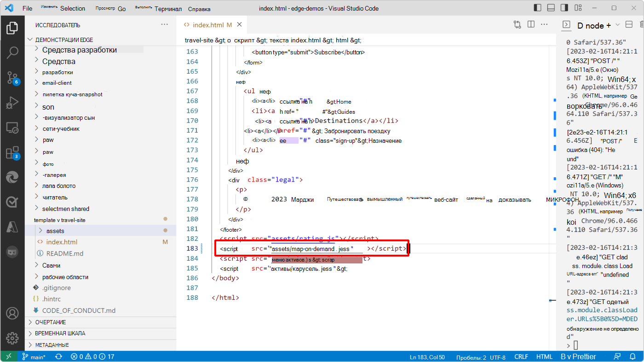
Task: Click the notifications bell in the status bar
Action: (x=633, y=356)
